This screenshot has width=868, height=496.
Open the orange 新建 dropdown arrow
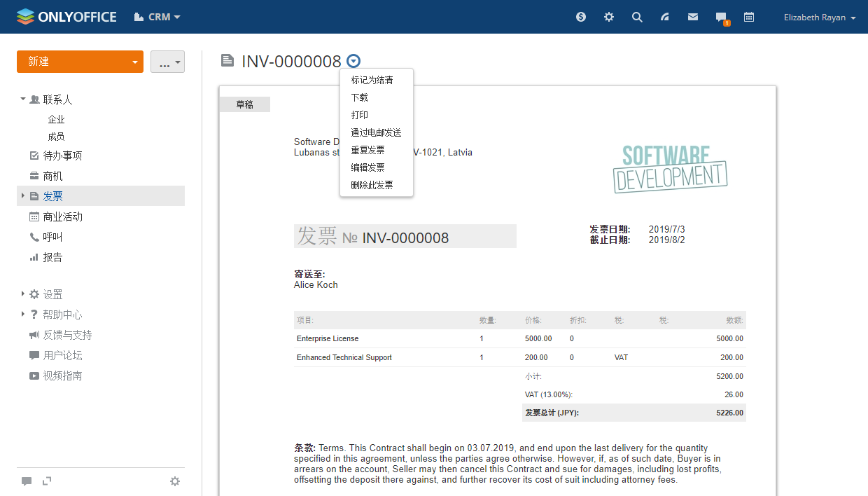coord(134,62)
